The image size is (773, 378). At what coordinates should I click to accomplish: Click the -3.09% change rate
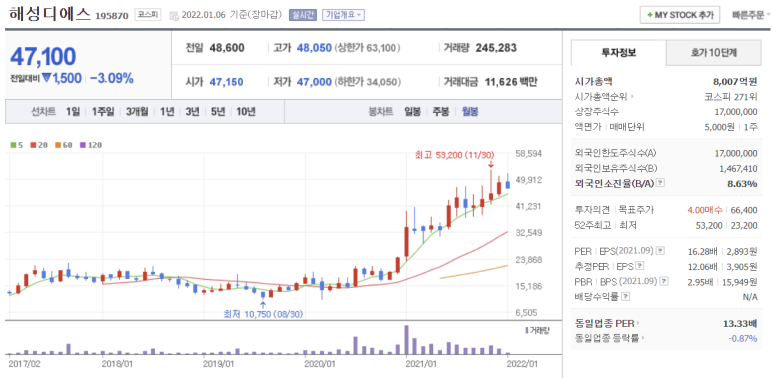click(x=111, y=78)
